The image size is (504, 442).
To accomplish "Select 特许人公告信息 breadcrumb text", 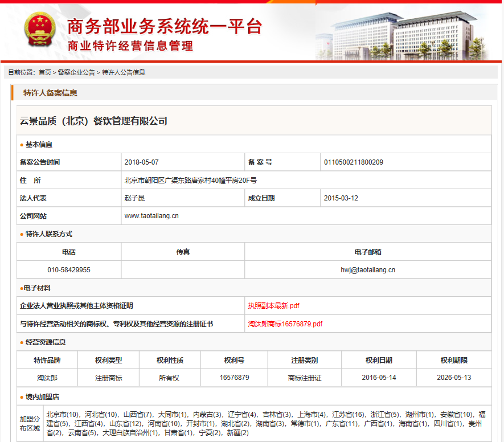I will click(124, 72).
